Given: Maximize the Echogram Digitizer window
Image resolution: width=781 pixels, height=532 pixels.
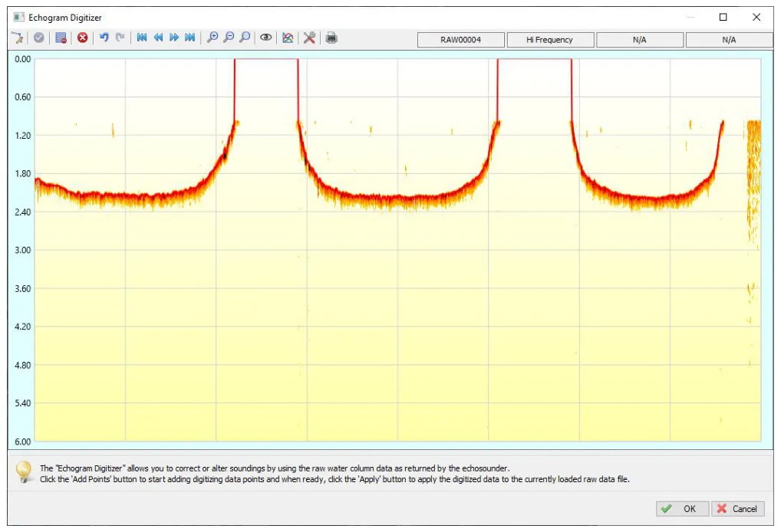Looking at the screenshot, I should 723,18.
